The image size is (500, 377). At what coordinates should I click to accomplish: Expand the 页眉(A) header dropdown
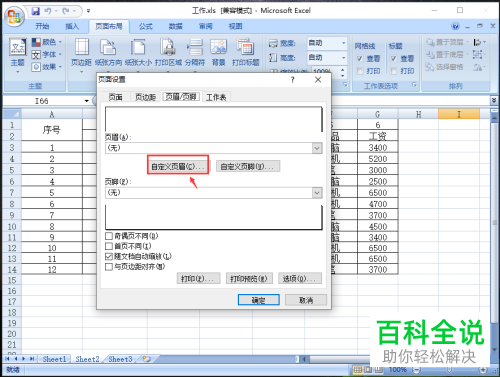click(x=317, y=148)
